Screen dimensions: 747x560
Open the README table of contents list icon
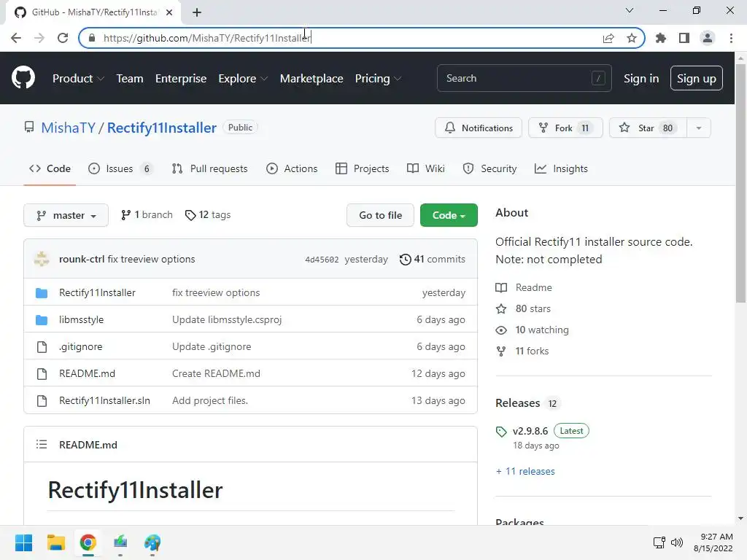click(x=42, y=444)
